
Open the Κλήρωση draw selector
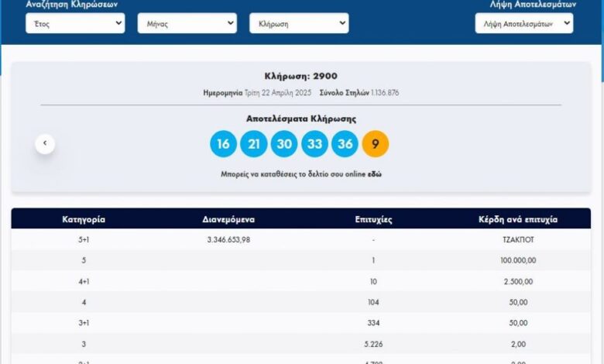coord(299,24)
